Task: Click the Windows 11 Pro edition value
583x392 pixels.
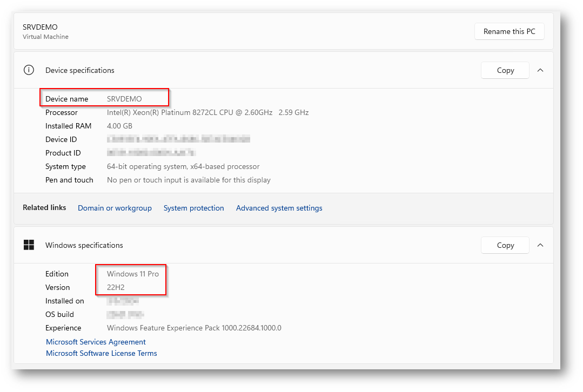Action: tap(133, 274)
